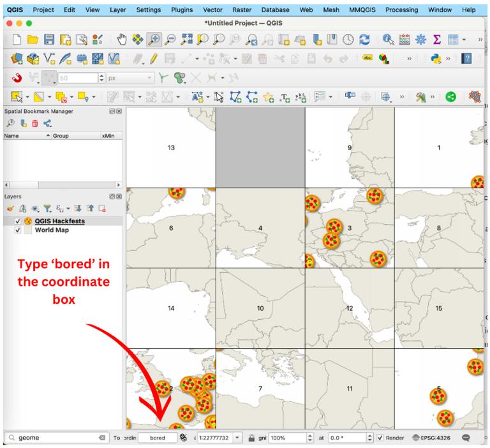
Task: Click the xMin column header
Action: coord(112,136)
